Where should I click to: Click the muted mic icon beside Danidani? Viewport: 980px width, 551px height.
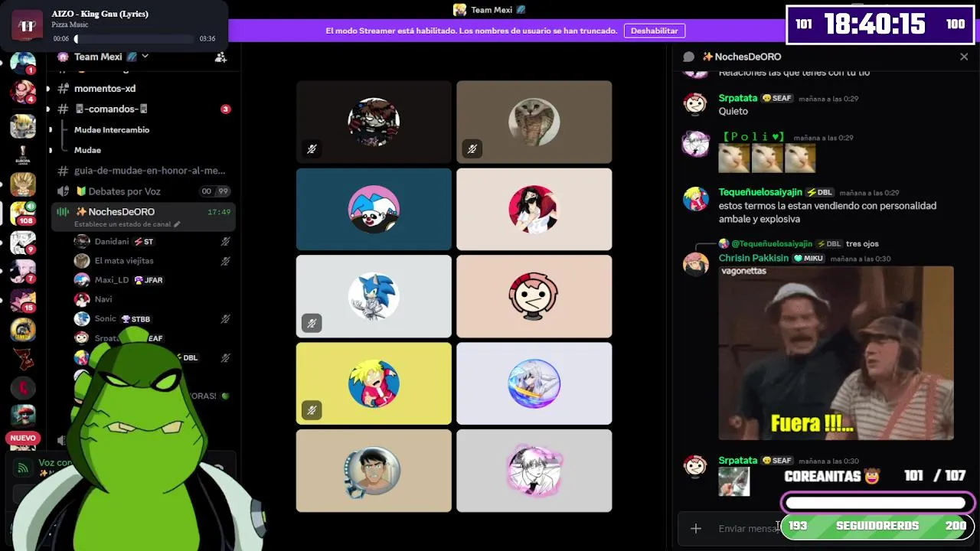[x=225, y=241]
